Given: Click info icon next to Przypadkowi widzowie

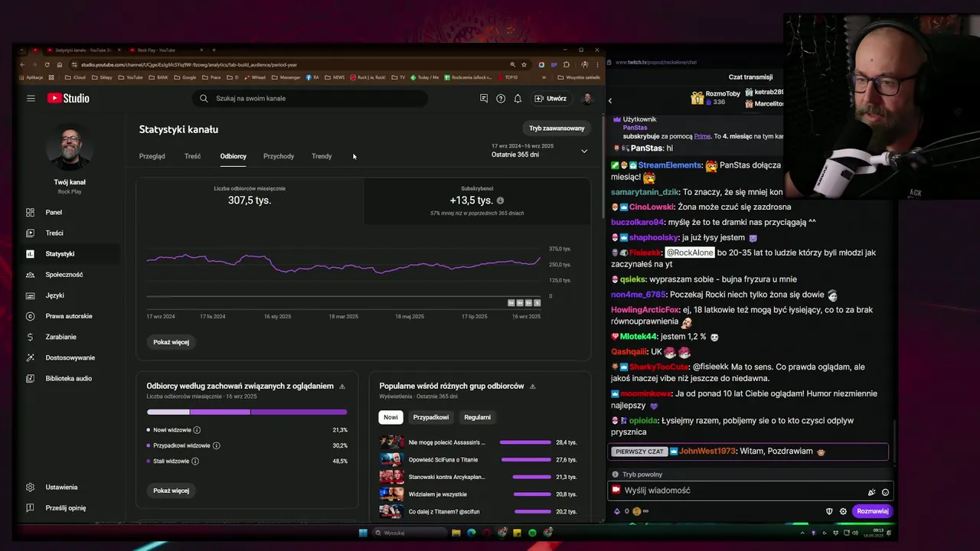Looking at the screenshot, I should [216, 445].
